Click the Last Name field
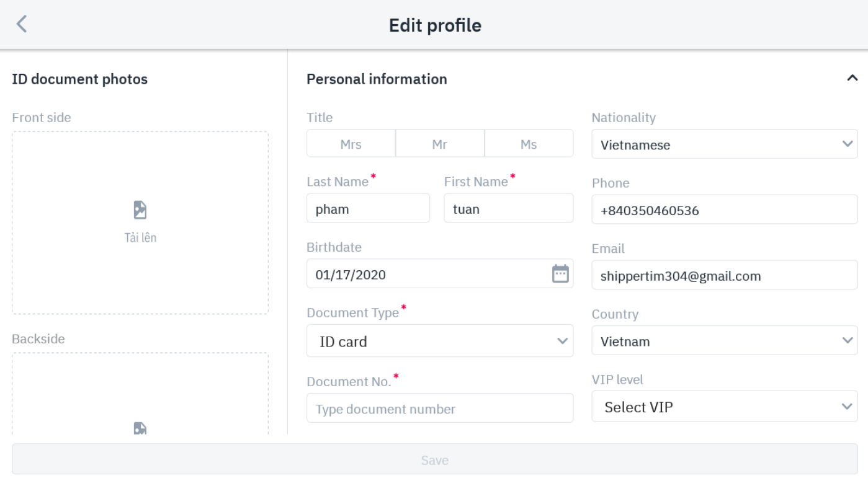868x481 pixels. tap(368, 209)
